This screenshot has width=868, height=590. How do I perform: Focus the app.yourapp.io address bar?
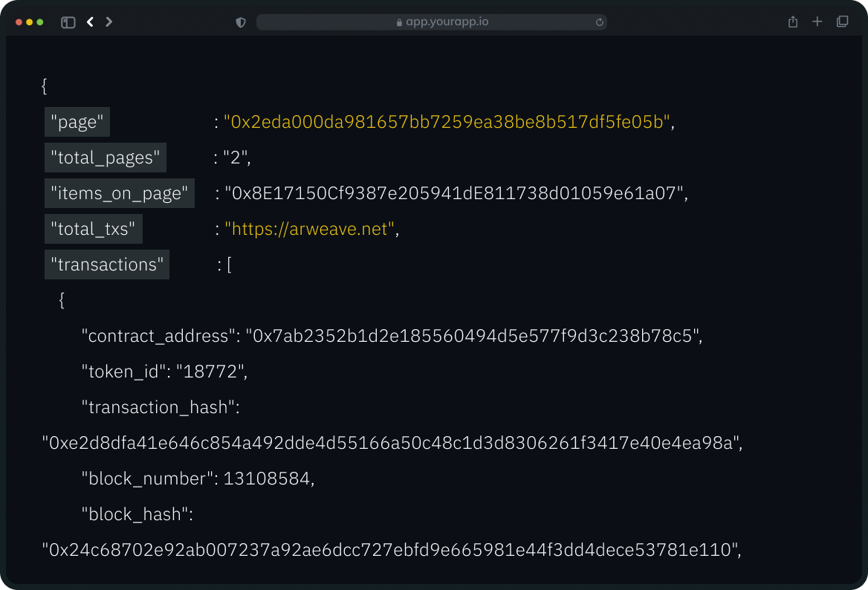point(446,22)
